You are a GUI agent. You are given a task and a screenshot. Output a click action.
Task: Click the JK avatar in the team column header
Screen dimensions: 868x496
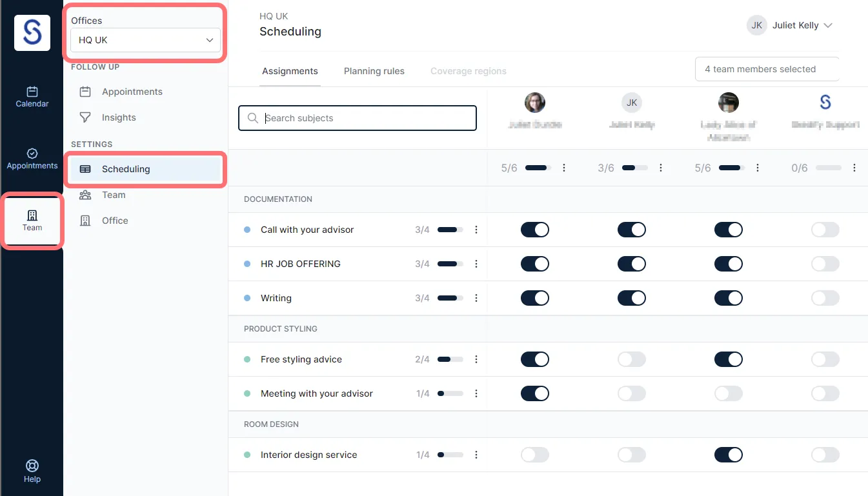pos(632,103)
